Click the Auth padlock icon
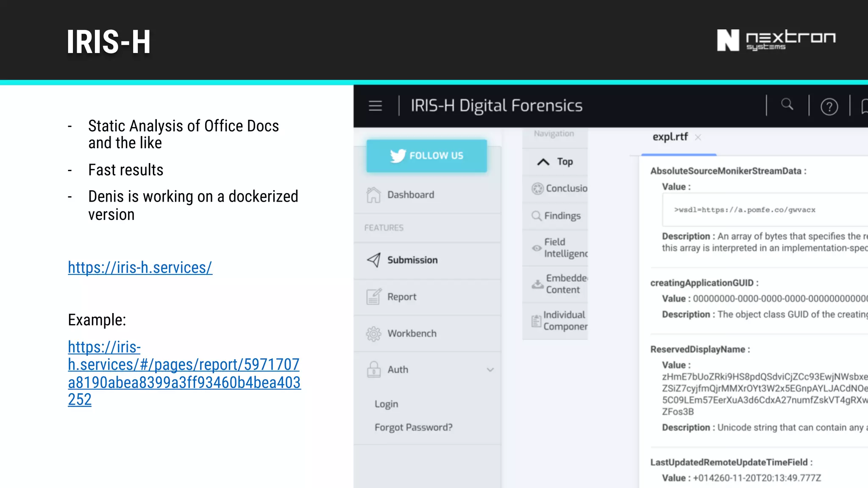868x488 pixels. (x=373, y=369)
